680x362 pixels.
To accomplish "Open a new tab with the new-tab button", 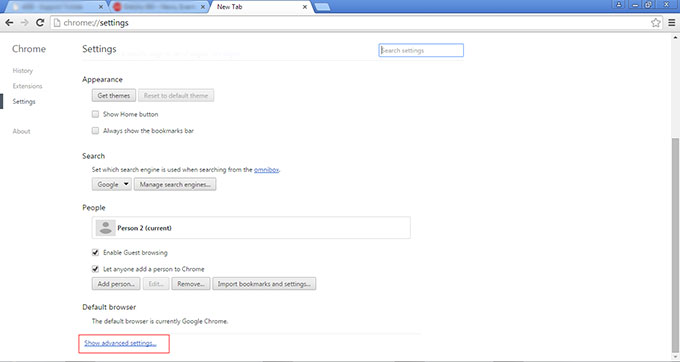I will tap(322, 7).
